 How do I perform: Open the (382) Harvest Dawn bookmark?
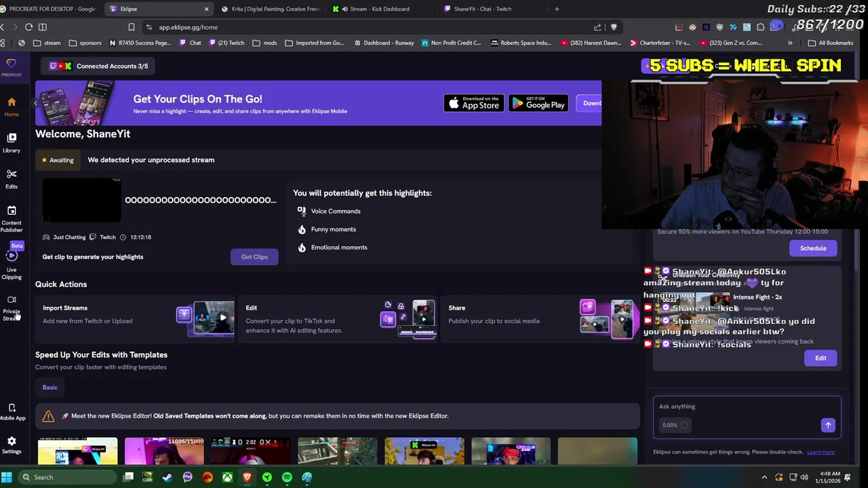pos(591,43)
